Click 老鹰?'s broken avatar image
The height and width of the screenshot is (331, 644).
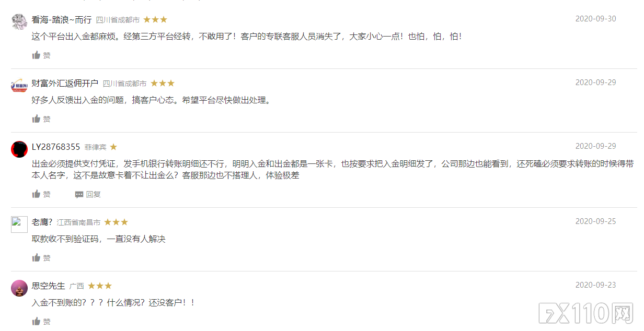(19, 224)
